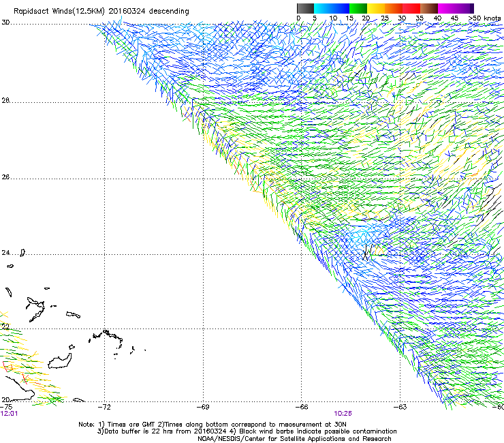Click the latitude label 22

pos(5,326)
